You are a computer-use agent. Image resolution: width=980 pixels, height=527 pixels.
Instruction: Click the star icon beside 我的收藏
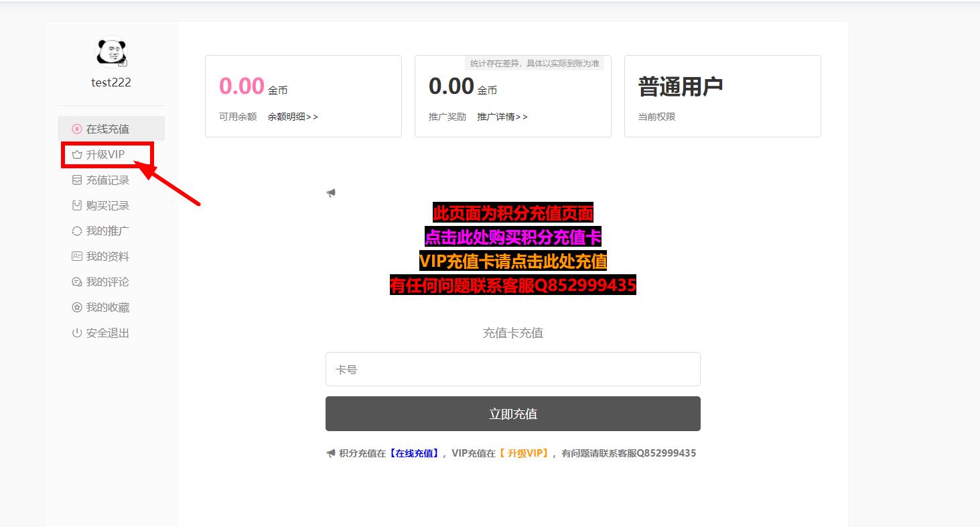(77, 307)
